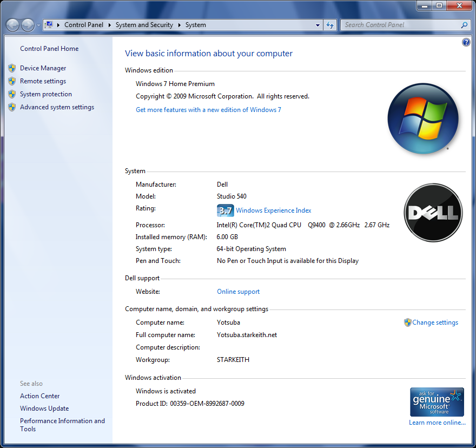Image resolution: width=476 pixels, height=448 pixels.
Task: Click the 3.7 experience rating badge
Action: 225,210
